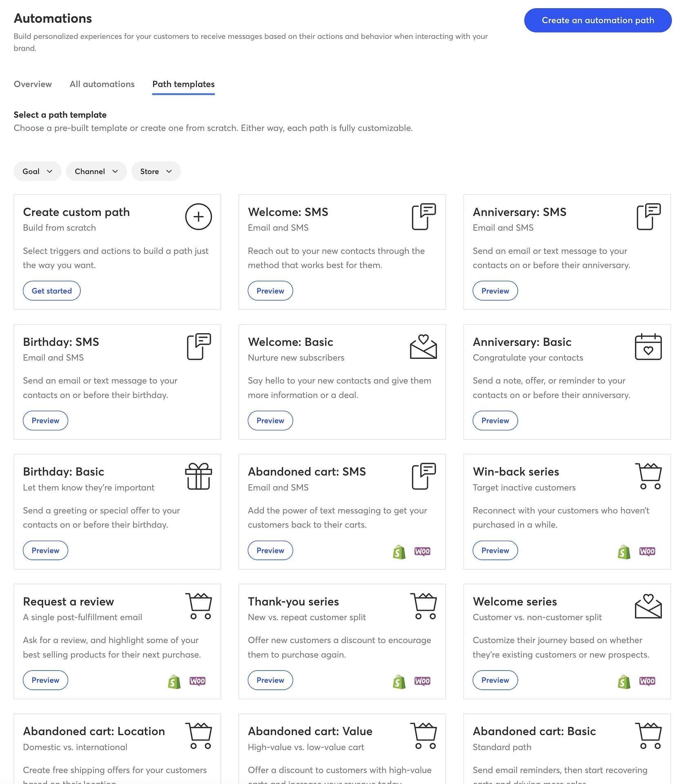
Task: Open the Channel filter dropdown
Action: [96, 171]
